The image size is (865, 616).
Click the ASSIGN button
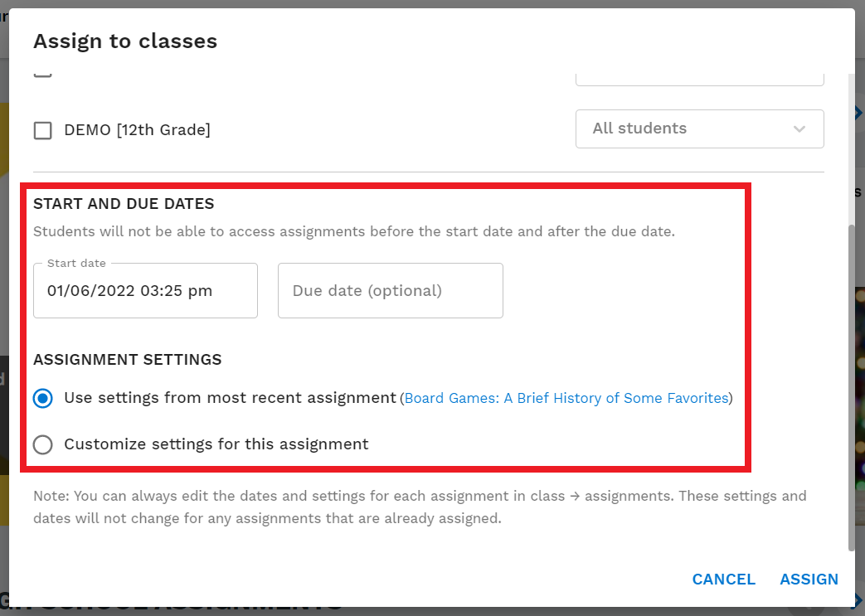coord(809,580)
